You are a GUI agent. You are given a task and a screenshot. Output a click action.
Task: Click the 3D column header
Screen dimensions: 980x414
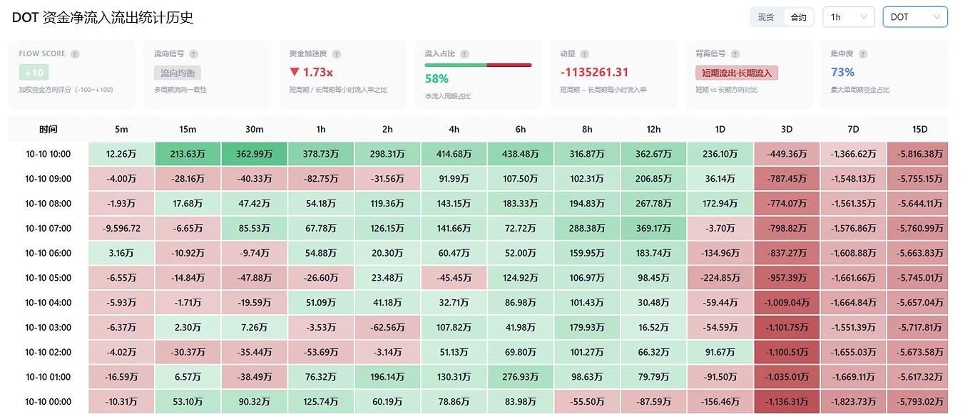coord(787,129)
